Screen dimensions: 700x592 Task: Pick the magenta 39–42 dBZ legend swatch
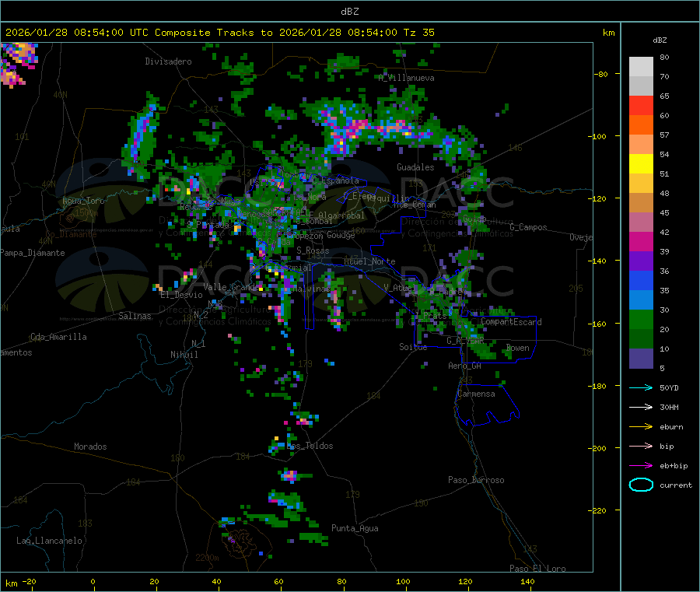(641, 241)
